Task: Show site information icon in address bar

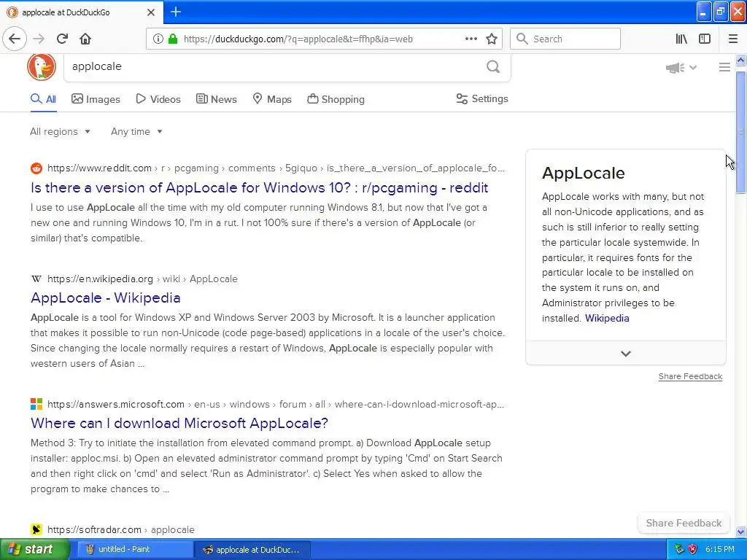Action: coord(158,39)
